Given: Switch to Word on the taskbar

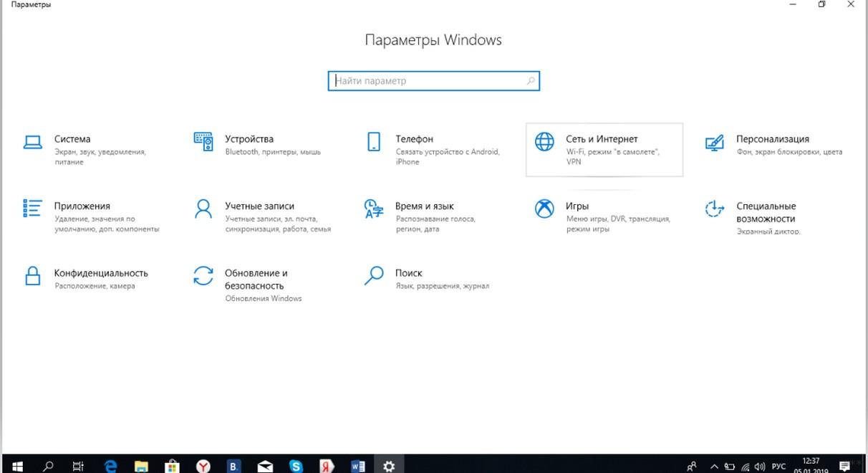Looking at the screenshot, I should tap(357, 467).
